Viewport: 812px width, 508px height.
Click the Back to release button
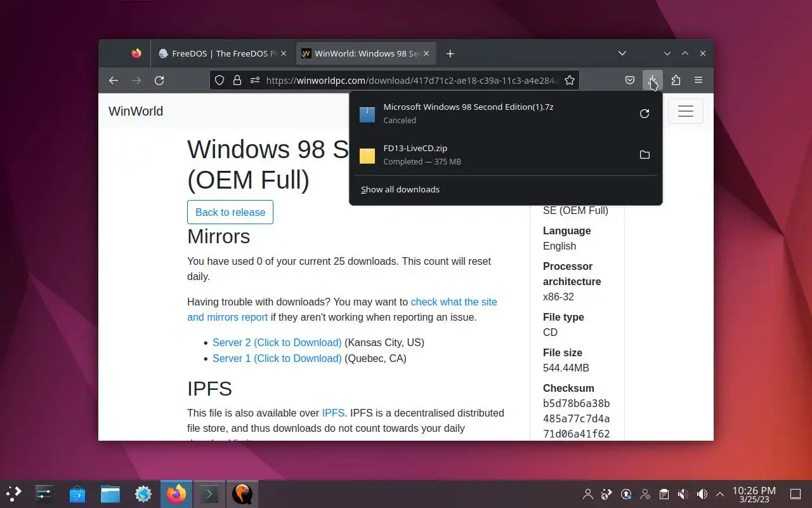pyautogui.click(x=230, y=212)
